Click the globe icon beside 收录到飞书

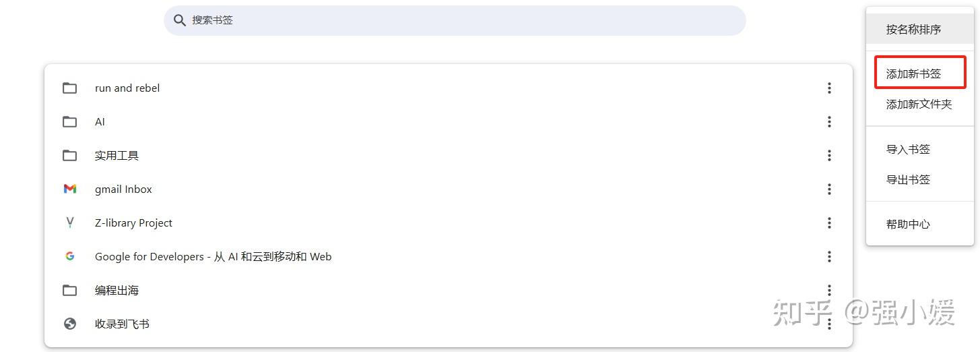coord(70,324)
